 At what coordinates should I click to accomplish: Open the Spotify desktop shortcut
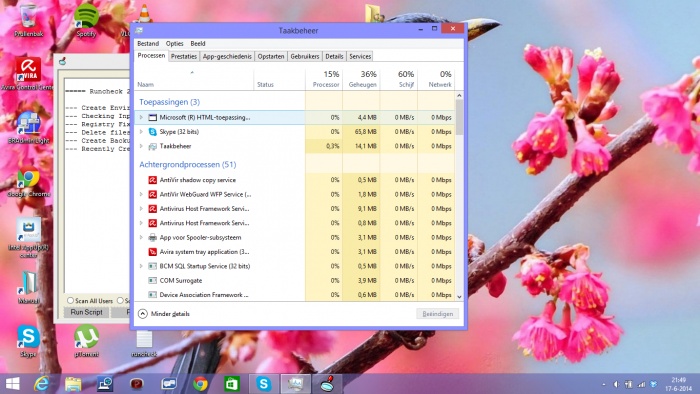point(86,20)
